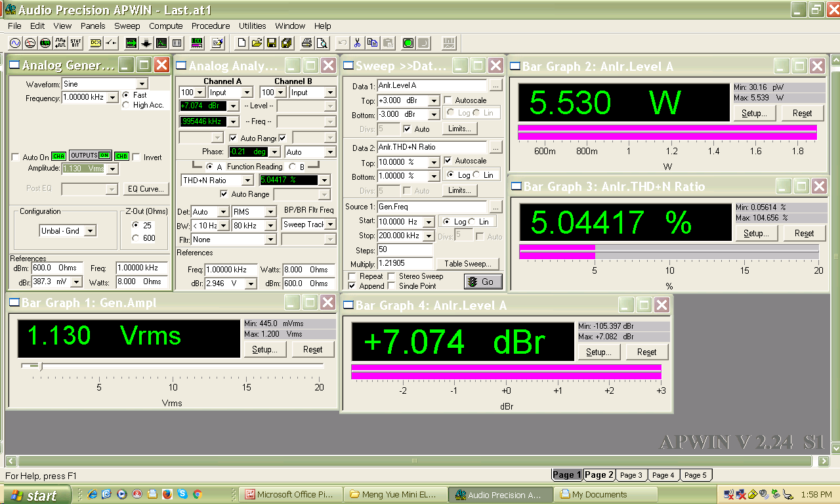
Task: Select the 600 Ohms Z-Out option
Action: [136, 238]
